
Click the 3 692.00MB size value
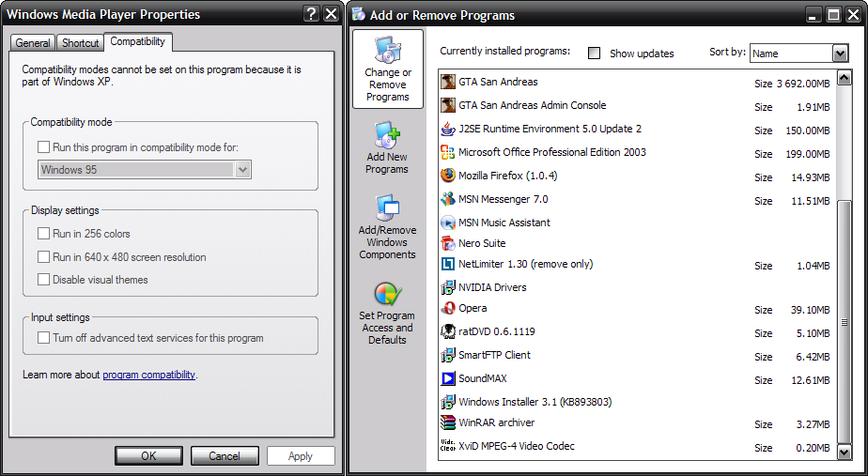803,84
